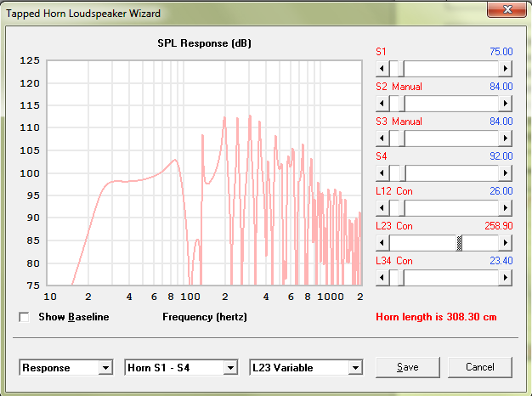Click the L12 Con value 26.00
Viewport: 532px width, 396px height.
[x=501, y=191]
